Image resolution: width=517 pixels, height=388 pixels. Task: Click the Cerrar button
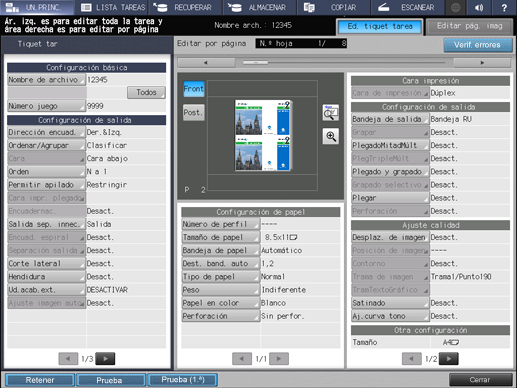[x=480, y=380]
